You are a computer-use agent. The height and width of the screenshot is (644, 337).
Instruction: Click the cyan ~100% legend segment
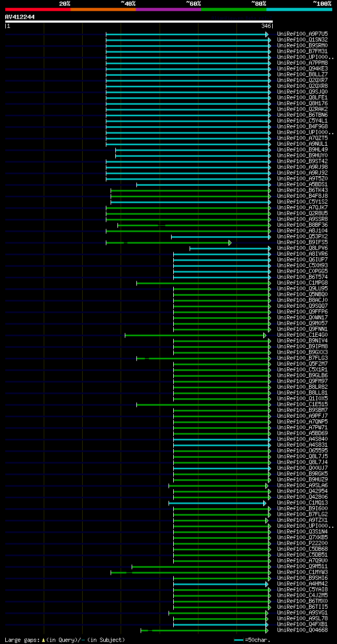pyautogui.click(x=299, y=9)
